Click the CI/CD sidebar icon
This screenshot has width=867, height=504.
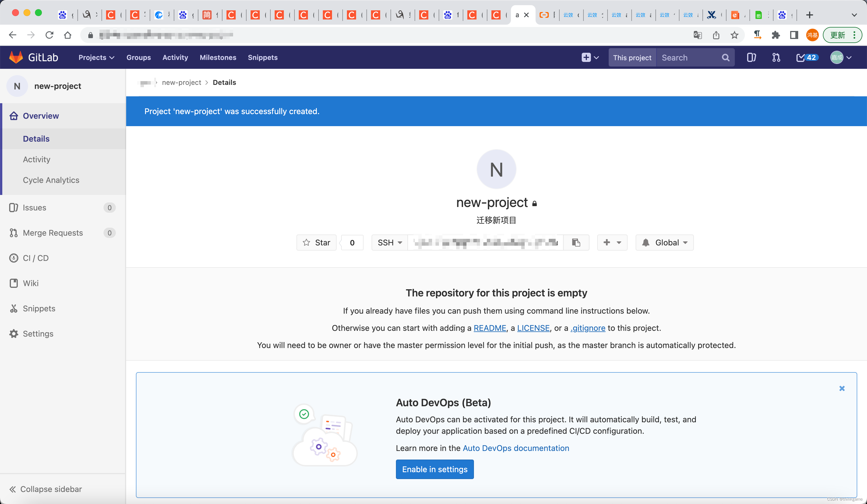click(13, 258)
